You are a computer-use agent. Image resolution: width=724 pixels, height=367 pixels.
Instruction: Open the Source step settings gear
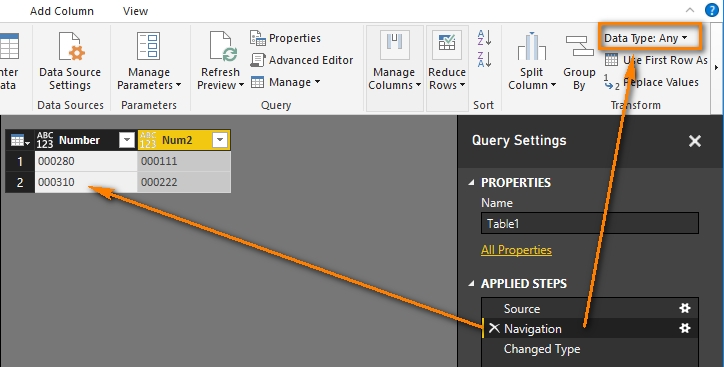(685, 308)
